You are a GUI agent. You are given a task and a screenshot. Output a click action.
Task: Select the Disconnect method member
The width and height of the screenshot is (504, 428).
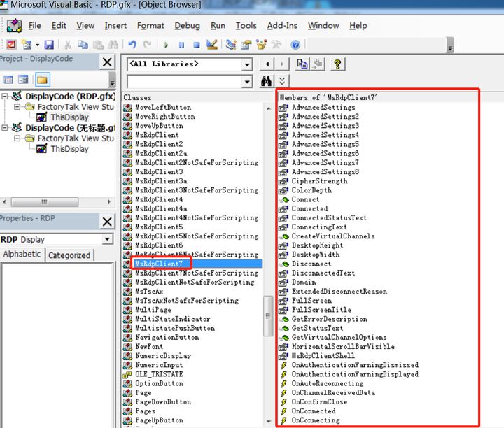(x=311, y=264)
